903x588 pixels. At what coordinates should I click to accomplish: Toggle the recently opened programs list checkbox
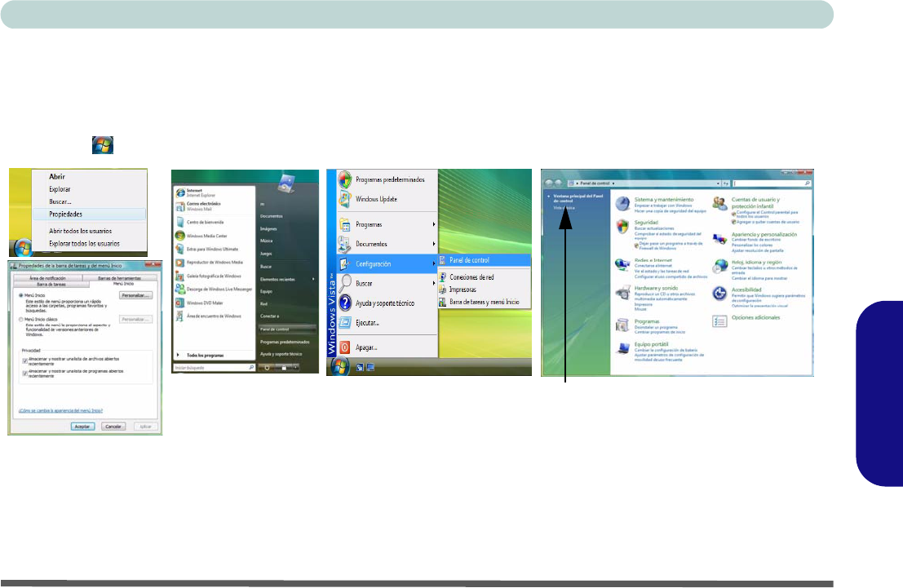click(x=24, y=374)
